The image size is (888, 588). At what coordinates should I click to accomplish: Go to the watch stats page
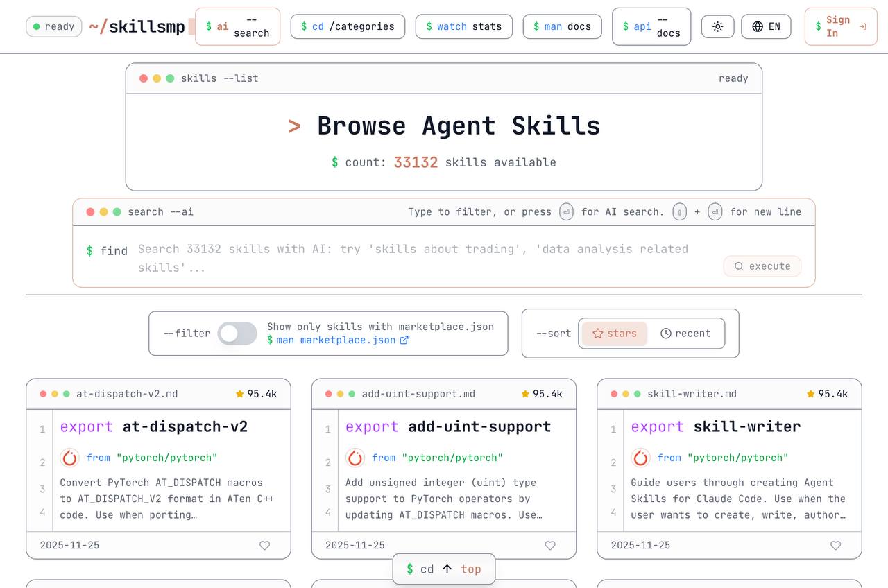click(x=463, y=26)
